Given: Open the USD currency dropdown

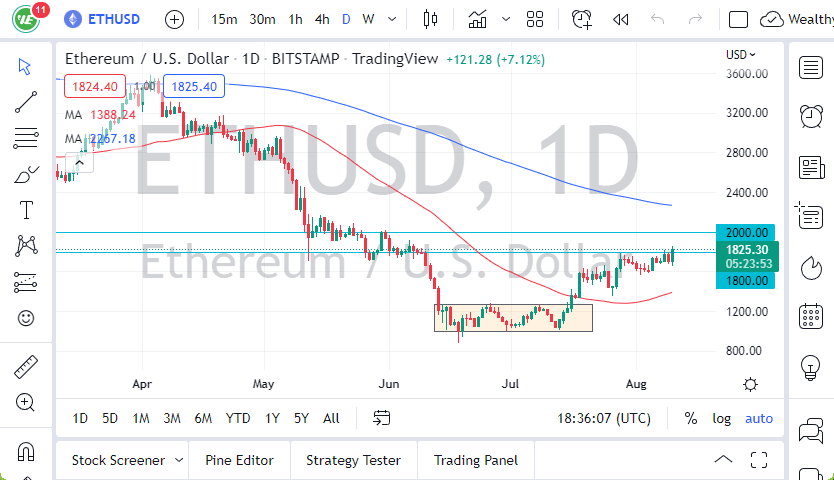Looking at the screenshot, I should click(740, 55).
